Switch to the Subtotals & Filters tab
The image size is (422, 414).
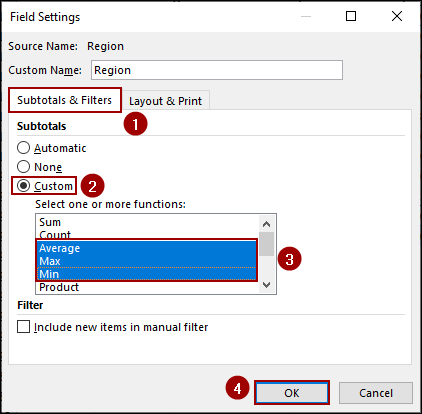[65, 100]
